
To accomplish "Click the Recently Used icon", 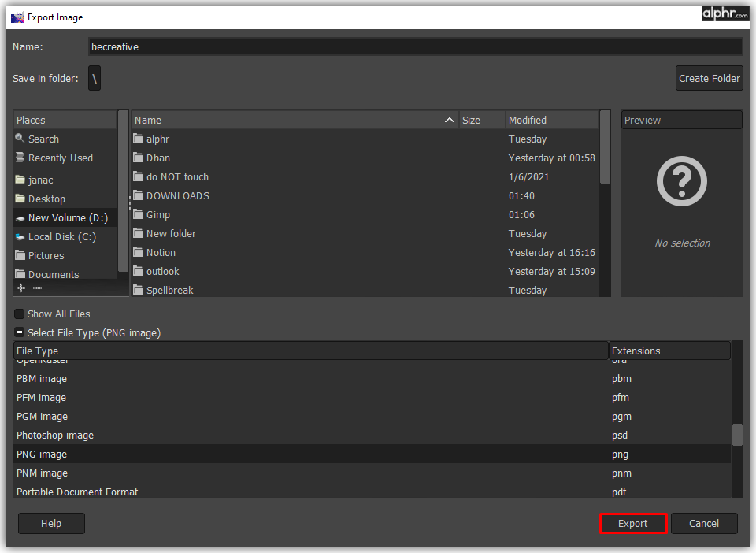I will click(20, 158).
